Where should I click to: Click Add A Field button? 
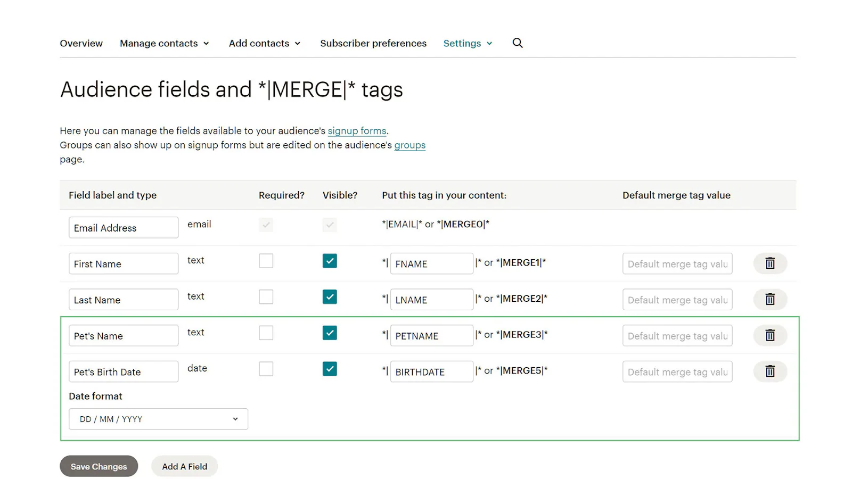(x=185, y=466)
